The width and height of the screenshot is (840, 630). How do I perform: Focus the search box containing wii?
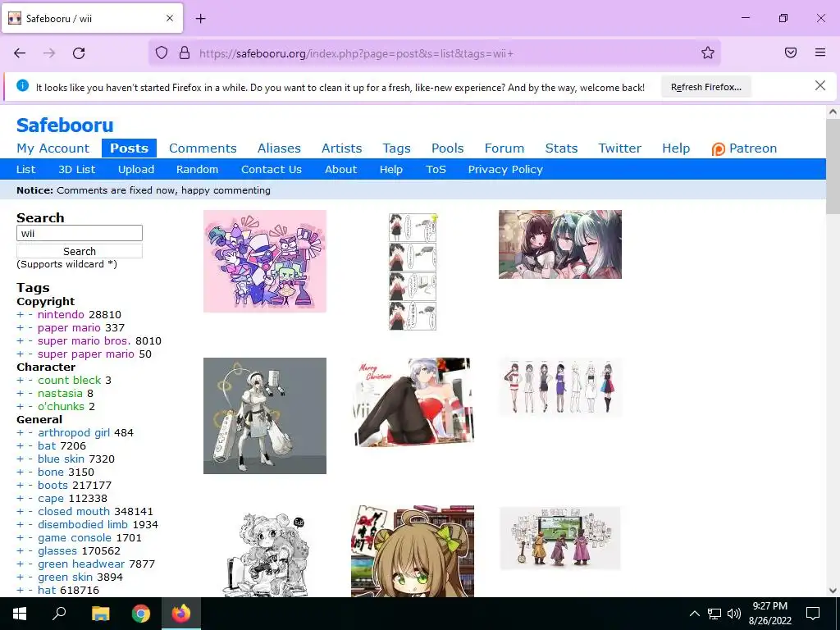pyautogui.click(x=80, y=233)
